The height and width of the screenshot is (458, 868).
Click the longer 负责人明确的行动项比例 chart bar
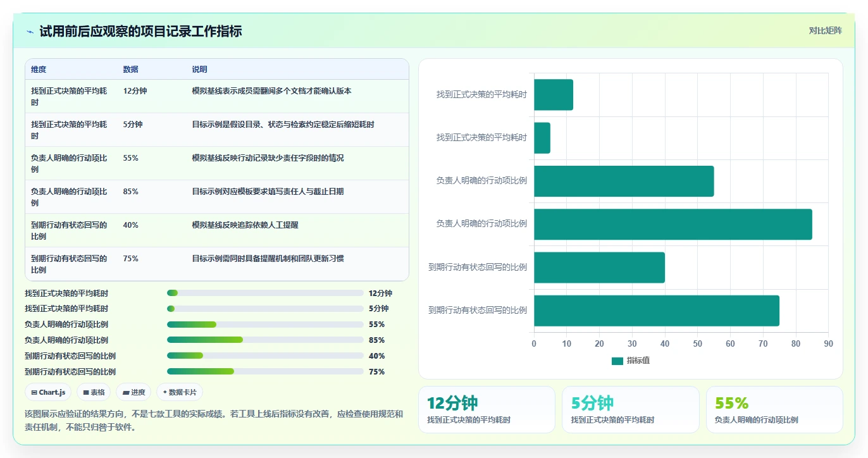[x=673, y=224]
